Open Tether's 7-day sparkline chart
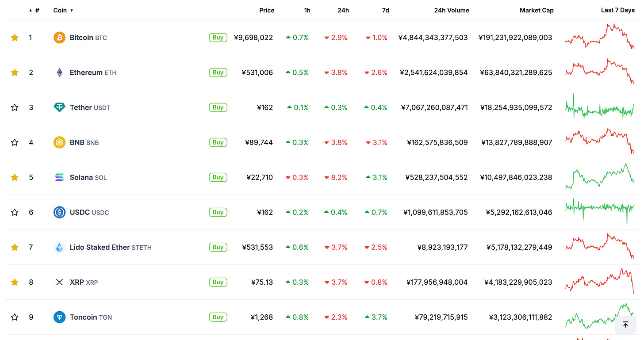This screenshot has width=644, height=340. (599, 107)
